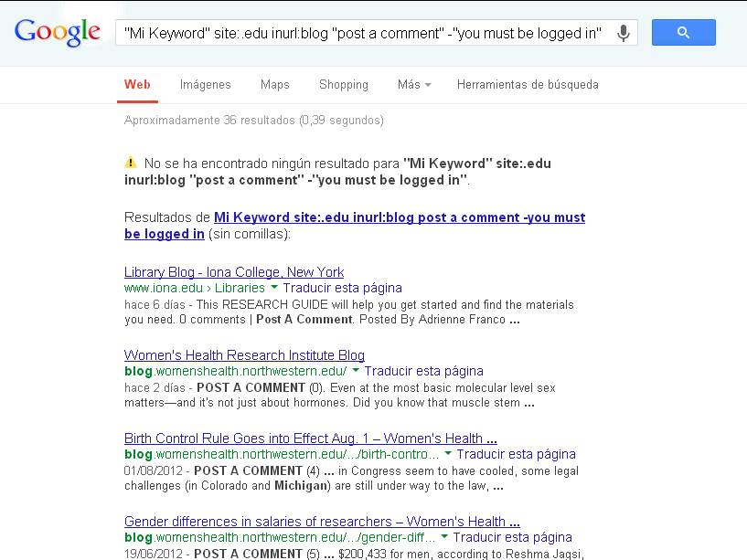747x560 pixels.
Task: Click www.iona.edu › Libraries green URL text
Action: (195, 288)
